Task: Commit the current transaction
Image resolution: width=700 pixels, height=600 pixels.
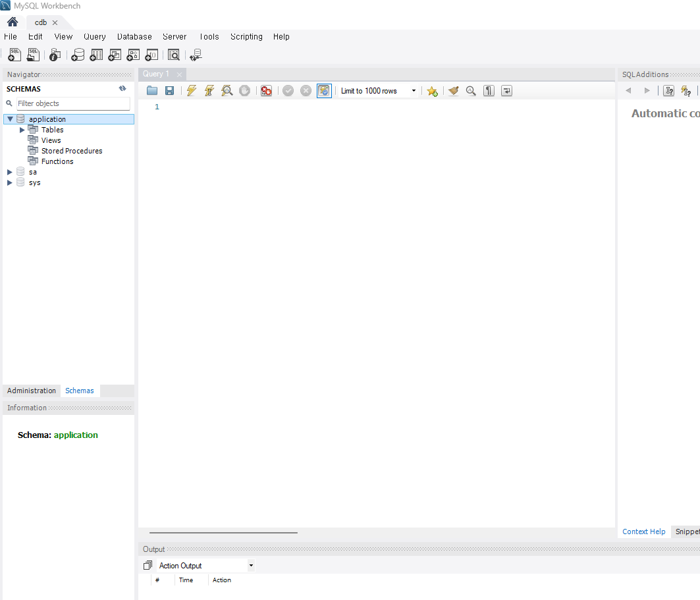Action: (288, 91)
